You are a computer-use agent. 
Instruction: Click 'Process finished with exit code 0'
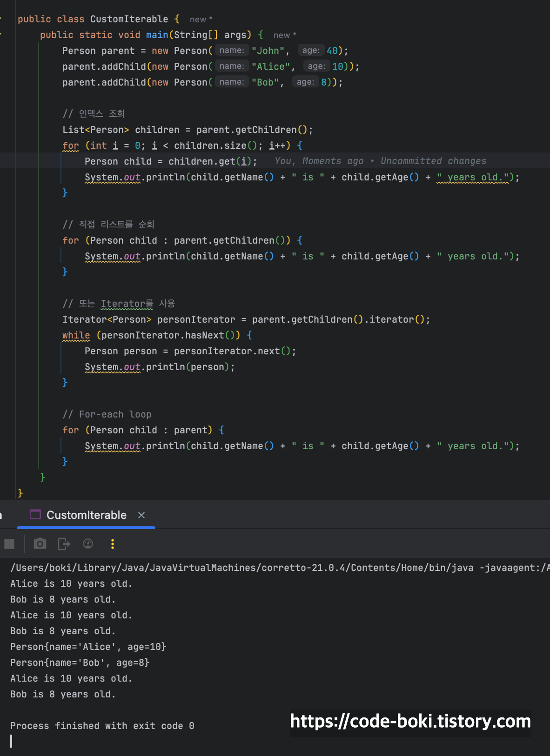click(102, 726)
